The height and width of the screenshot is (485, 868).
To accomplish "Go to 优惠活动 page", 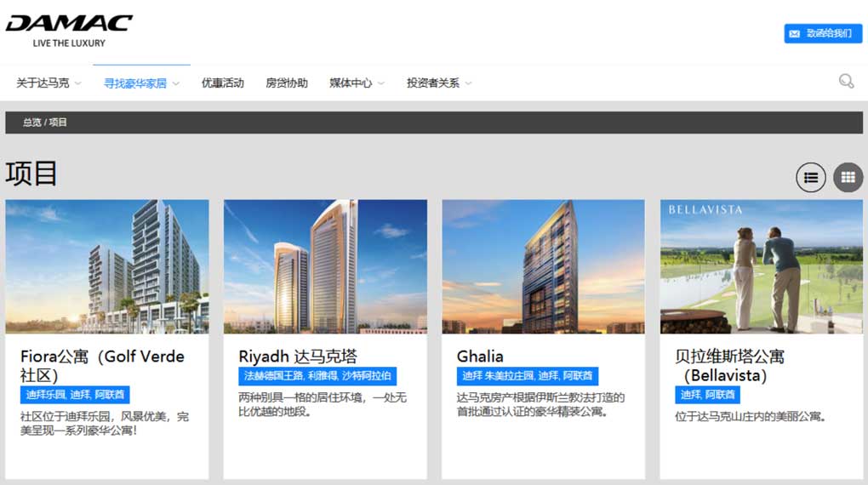I will point(223,83).
